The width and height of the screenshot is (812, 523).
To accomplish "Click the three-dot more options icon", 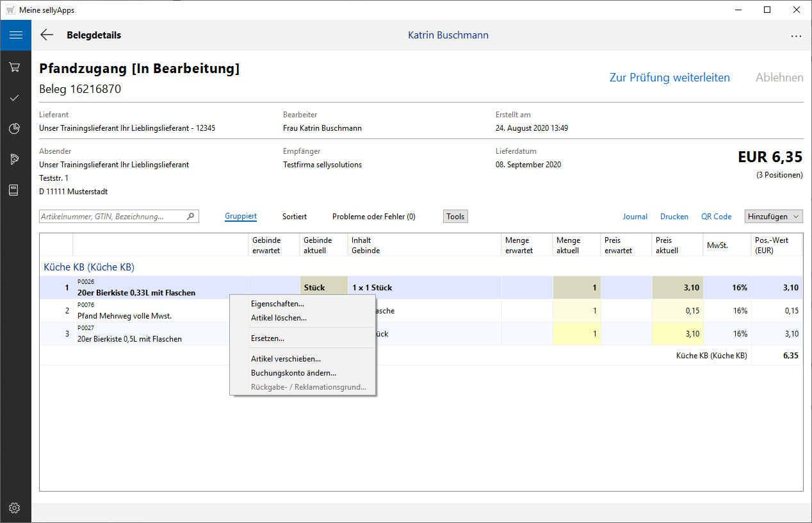I will pyautogui.click(x=796, y=36).
